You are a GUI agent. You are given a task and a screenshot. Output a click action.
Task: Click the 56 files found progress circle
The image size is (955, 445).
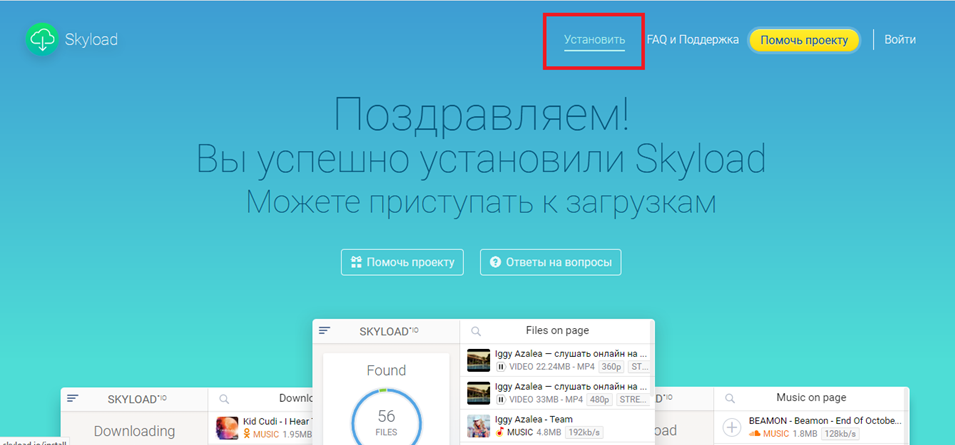(385, 422)
